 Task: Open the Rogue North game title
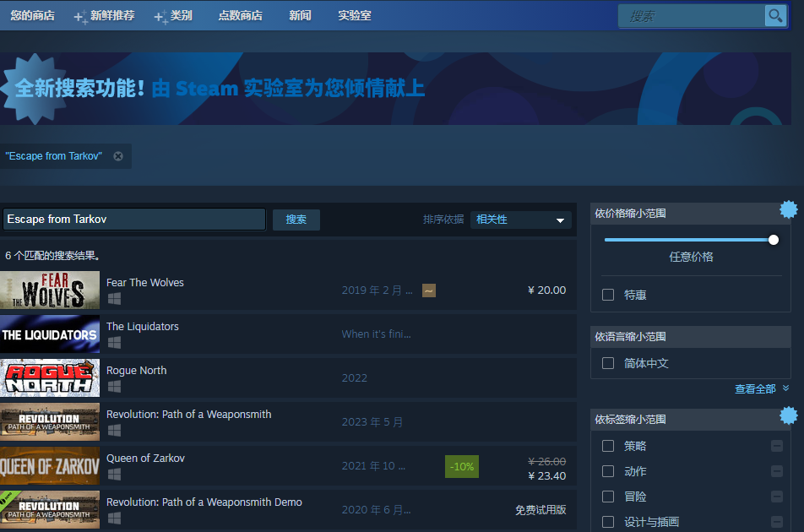137,371
